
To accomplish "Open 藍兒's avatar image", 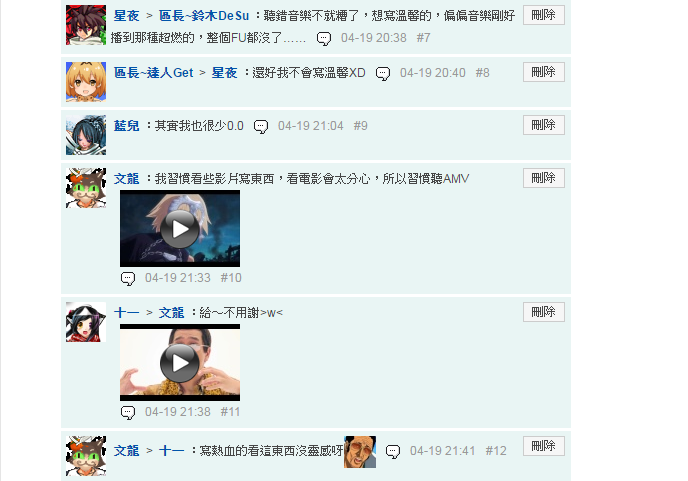I will [x=86, y=135].
